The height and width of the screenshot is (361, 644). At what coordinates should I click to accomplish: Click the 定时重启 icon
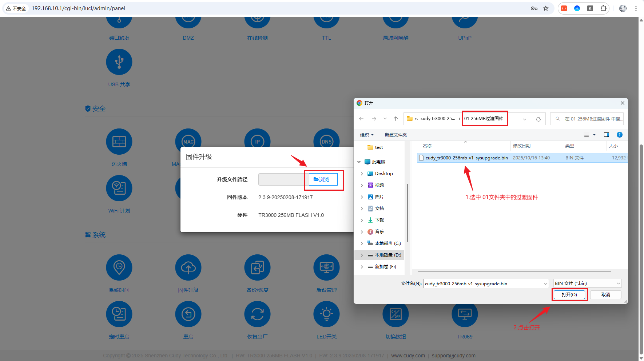point(119,314)
